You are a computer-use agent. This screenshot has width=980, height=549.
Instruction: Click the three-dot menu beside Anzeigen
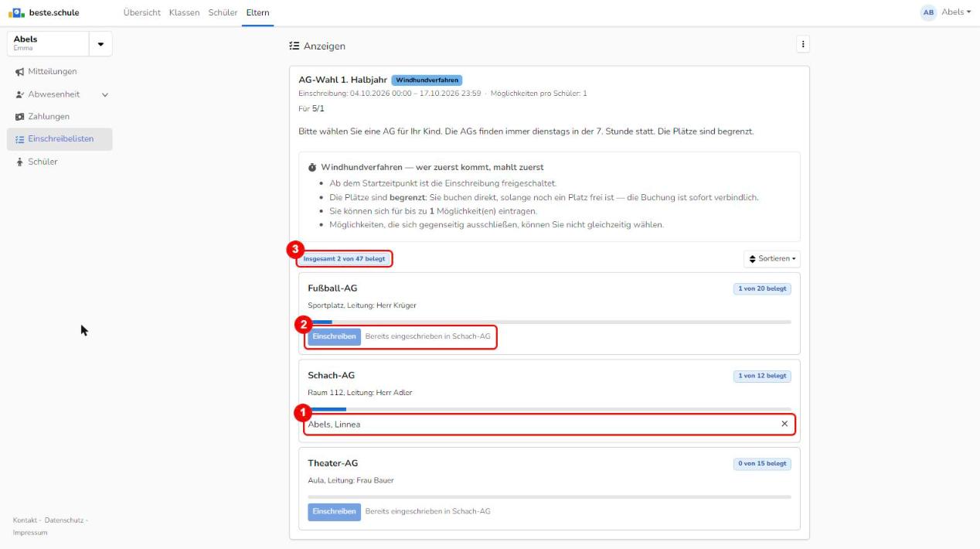click(x=803, y=45)
